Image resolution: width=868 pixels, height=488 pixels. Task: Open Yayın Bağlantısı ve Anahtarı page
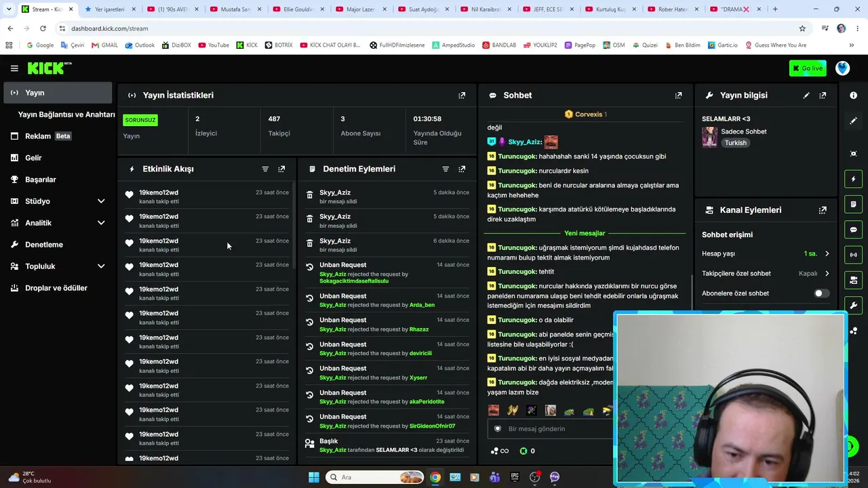coord(66,115)
